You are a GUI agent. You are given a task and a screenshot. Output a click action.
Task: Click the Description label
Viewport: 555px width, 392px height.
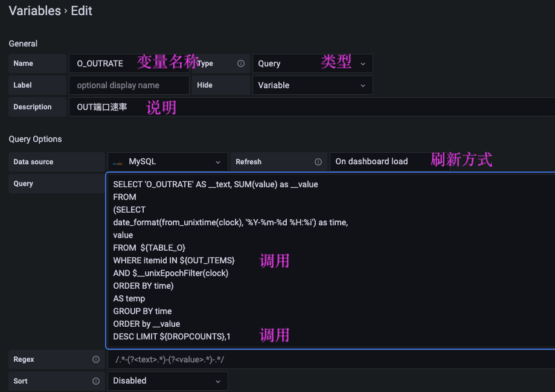[x=33, y=107]
